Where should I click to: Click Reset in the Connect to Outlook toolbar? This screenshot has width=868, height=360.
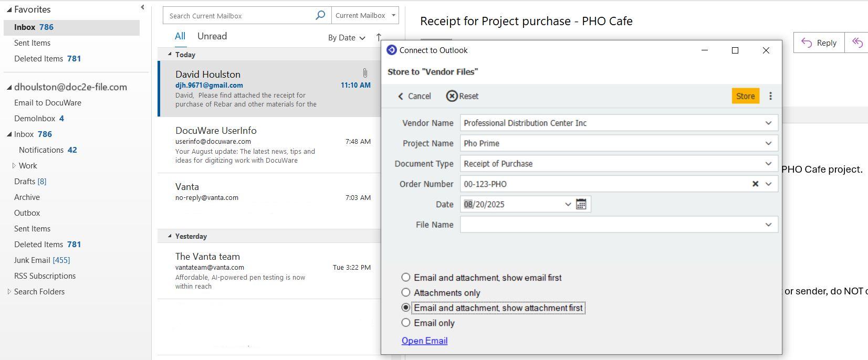coord(462,96)
